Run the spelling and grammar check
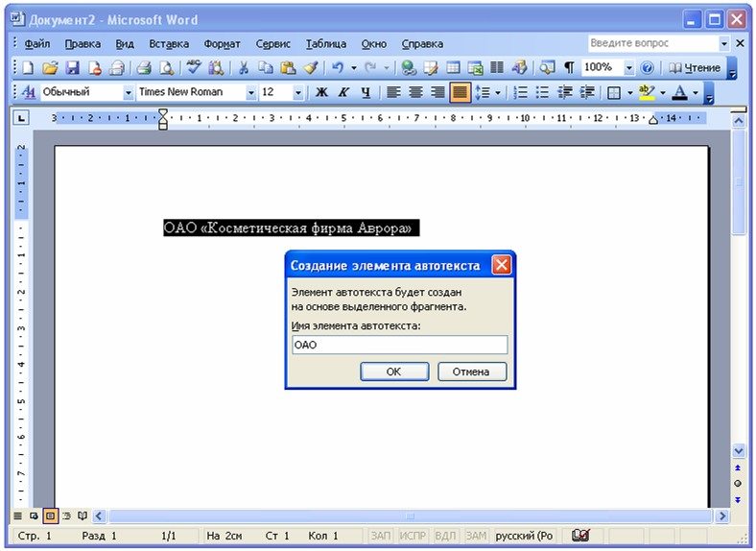The image size is (756, 551). 194,67
